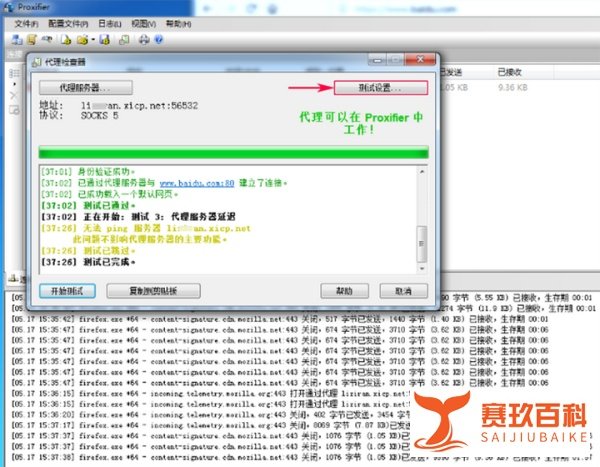Click the 开始测试 button

click(67, 291)
